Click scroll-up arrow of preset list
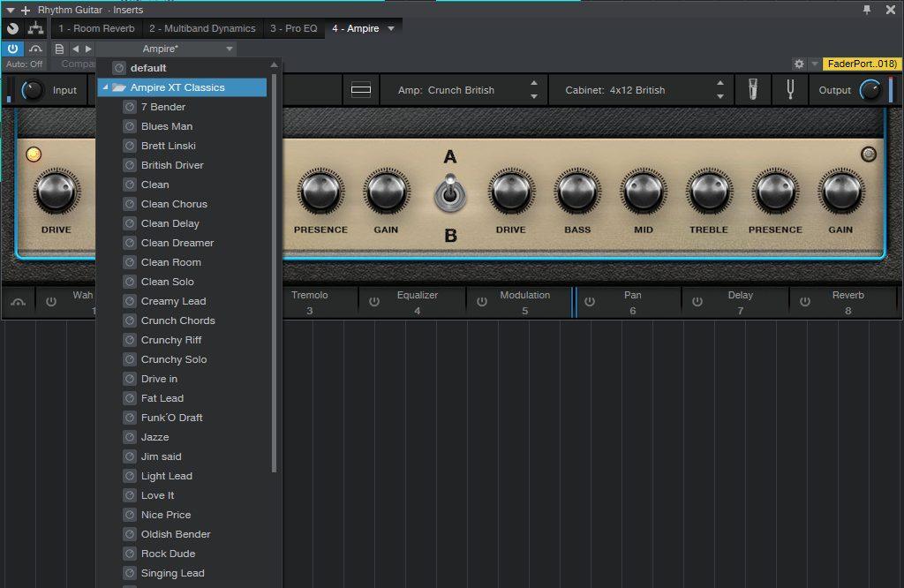Image resolution: width=904 pixels, height=588 pixels. [274, 64]
